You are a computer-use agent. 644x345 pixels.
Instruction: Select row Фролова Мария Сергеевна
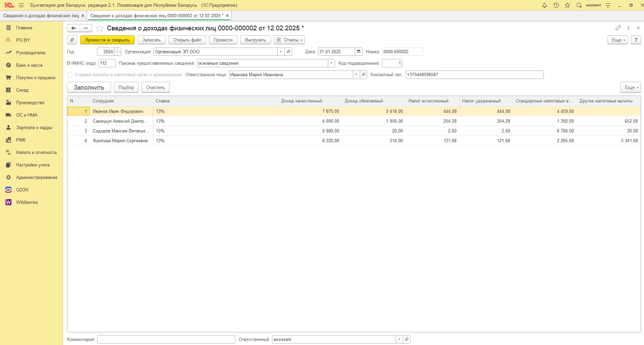(353, 141)
